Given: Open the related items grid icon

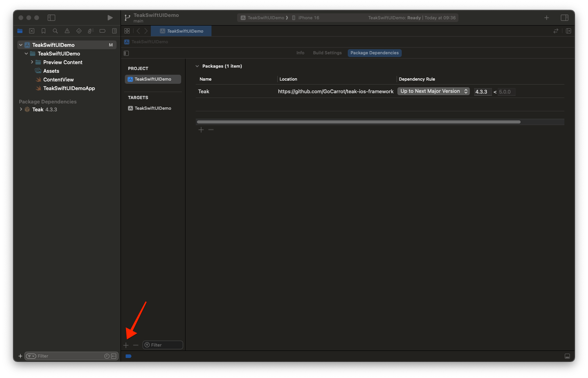Looking at the screenshot, I should coord(127,31).
